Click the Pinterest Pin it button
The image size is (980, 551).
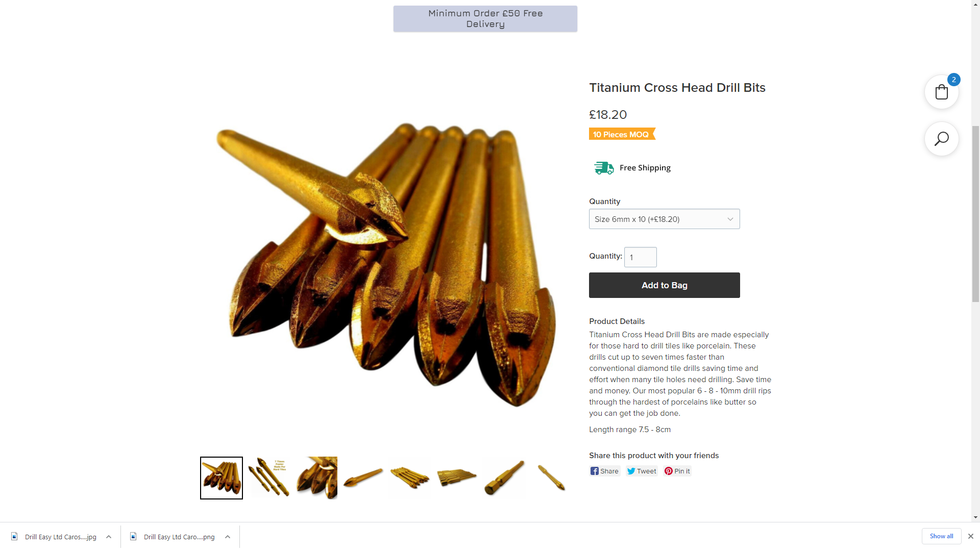[677, 471]
